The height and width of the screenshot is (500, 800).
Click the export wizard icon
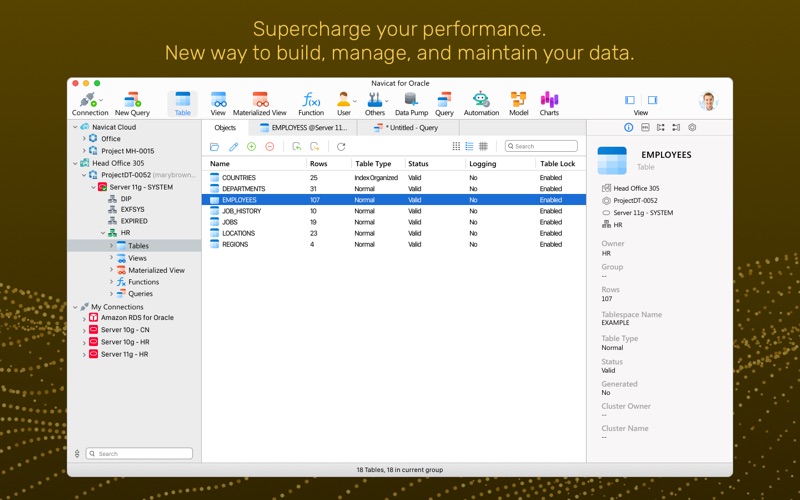coord(315,147)
